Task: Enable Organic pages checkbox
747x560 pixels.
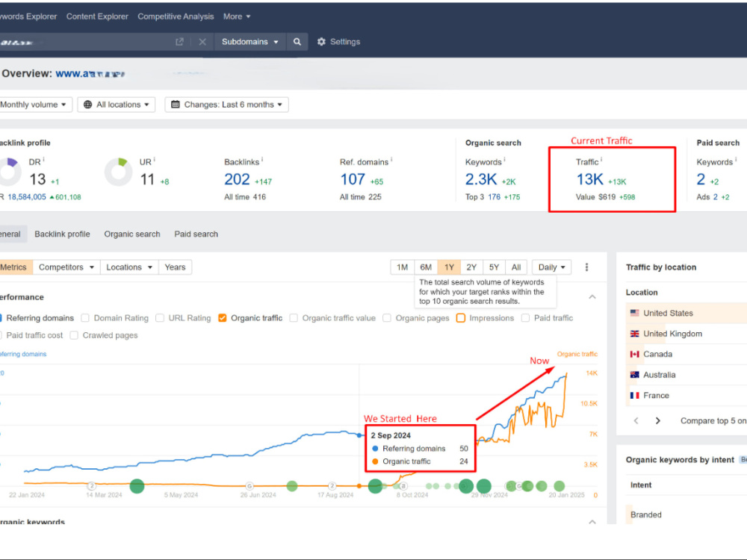Action: [x=387, y=317]
